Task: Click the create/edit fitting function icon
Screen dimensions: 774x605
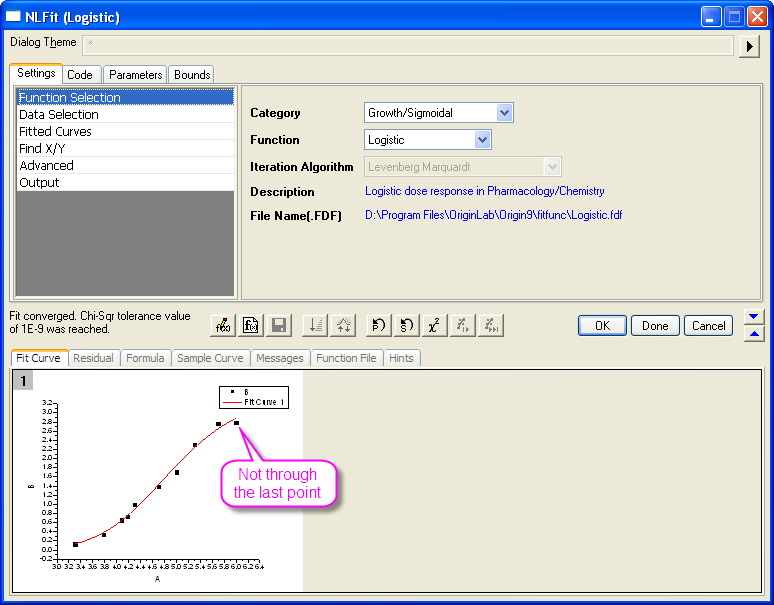Action: coord(224,325)
